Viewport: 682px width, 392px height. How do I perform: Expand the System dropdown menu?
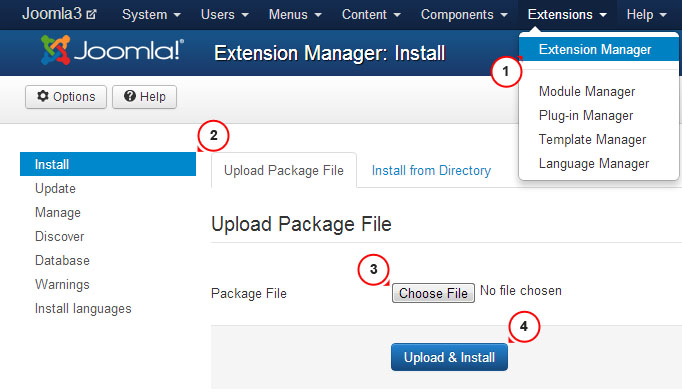151,15
